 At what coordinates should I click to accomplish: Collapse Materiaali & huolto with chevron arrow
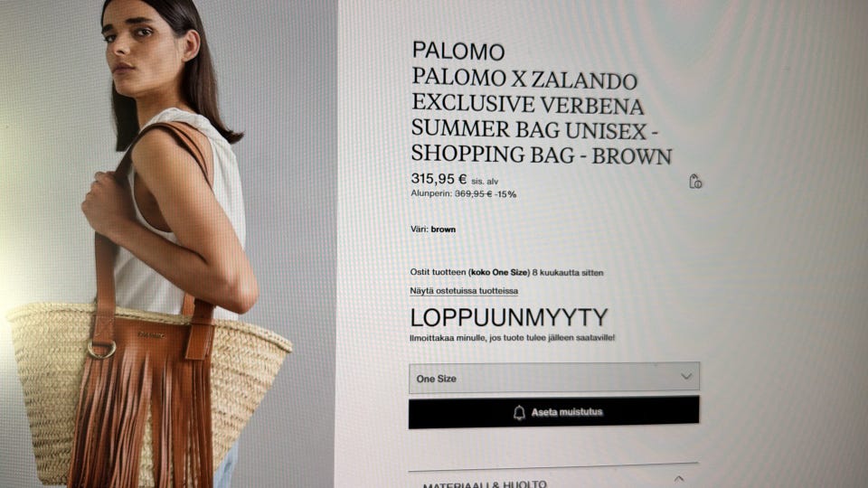(x=679, y=479)
